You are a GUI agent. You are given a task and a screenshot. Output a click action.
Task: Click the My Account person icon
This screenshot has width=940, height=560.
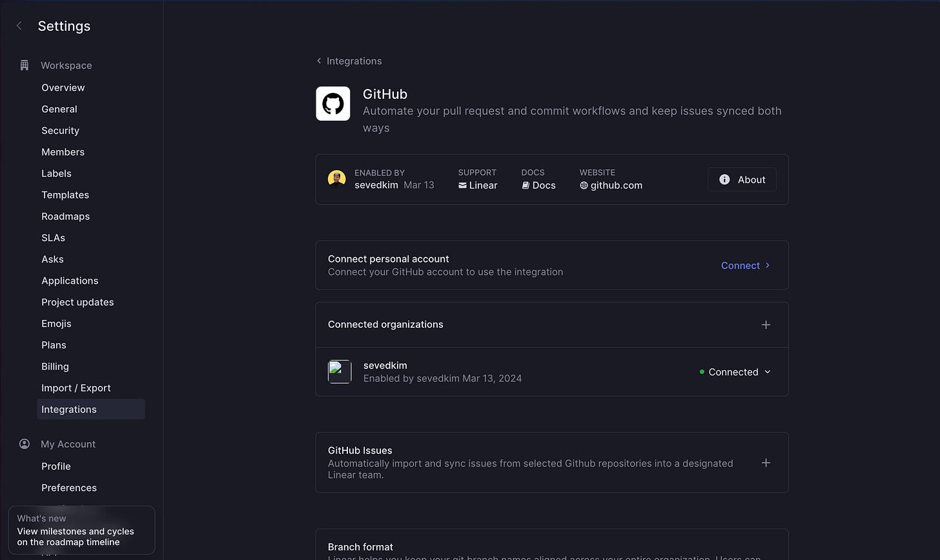(25, 444)
